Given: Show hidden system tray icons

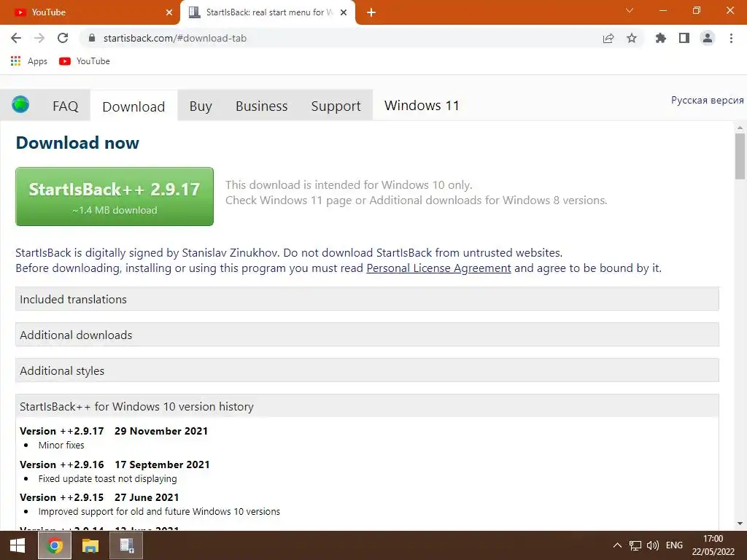Looking at the screenshot, I should (x=617, y=545).
